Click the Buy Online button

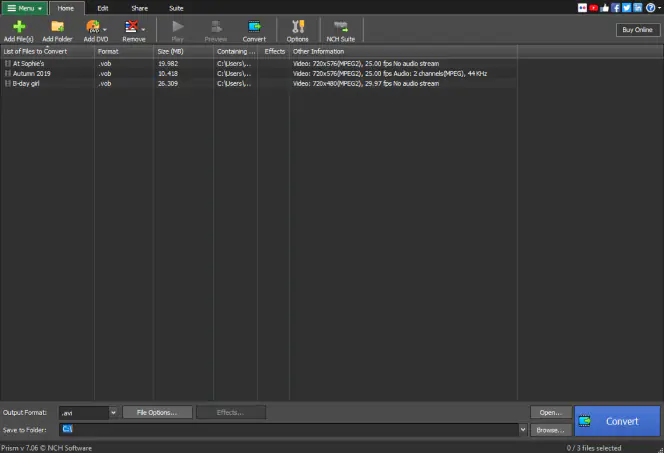(638, 30)
